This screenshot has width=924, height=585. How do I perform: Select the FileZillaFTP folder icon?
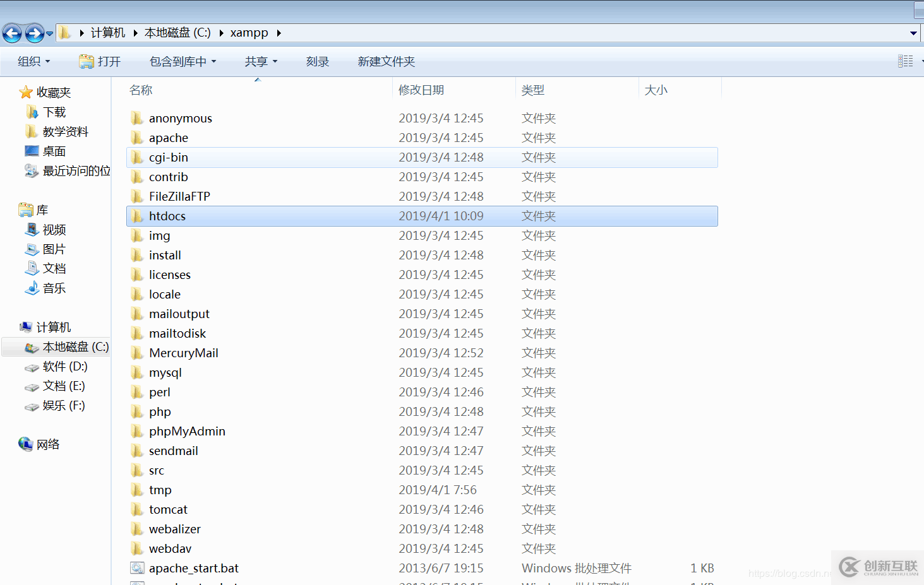point(137,196)
